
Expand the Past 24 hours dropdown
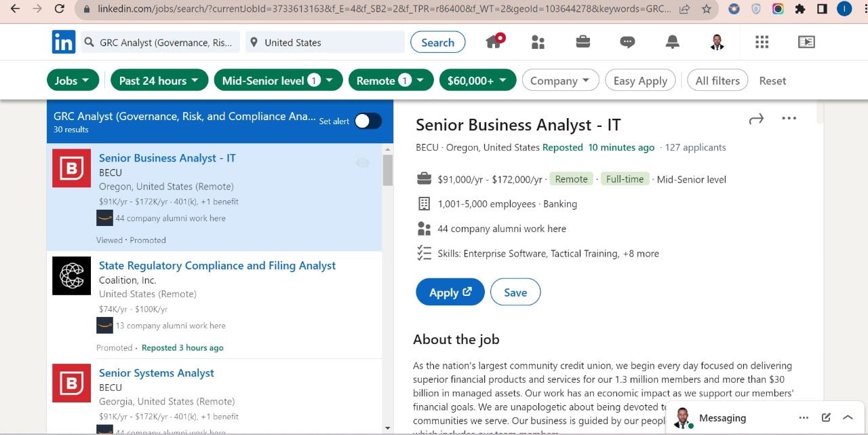coord(159,81)
